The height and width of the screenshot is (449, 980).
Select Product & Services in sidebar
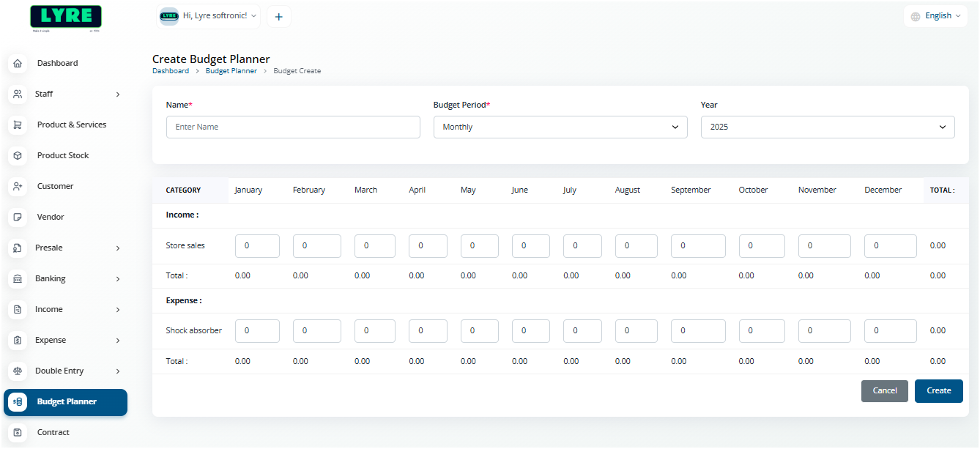pos(70,125)
